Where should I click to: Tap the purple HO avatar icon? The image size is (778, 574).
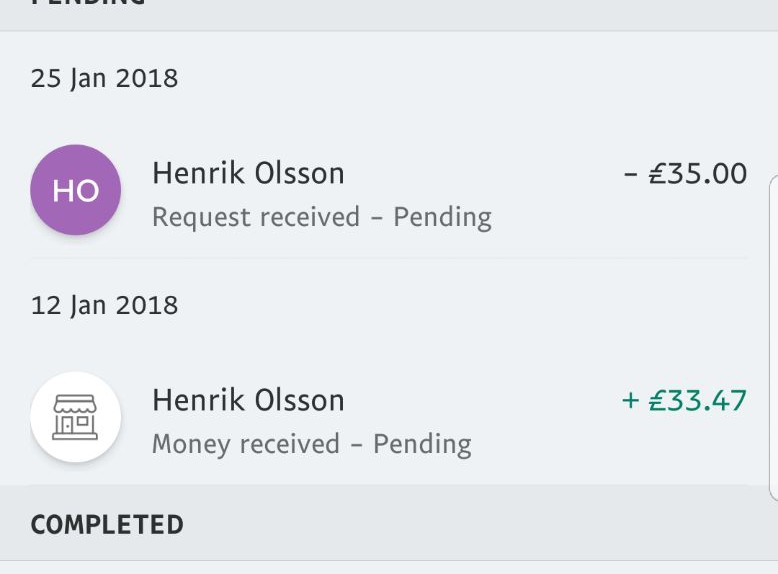click(76, 190)
